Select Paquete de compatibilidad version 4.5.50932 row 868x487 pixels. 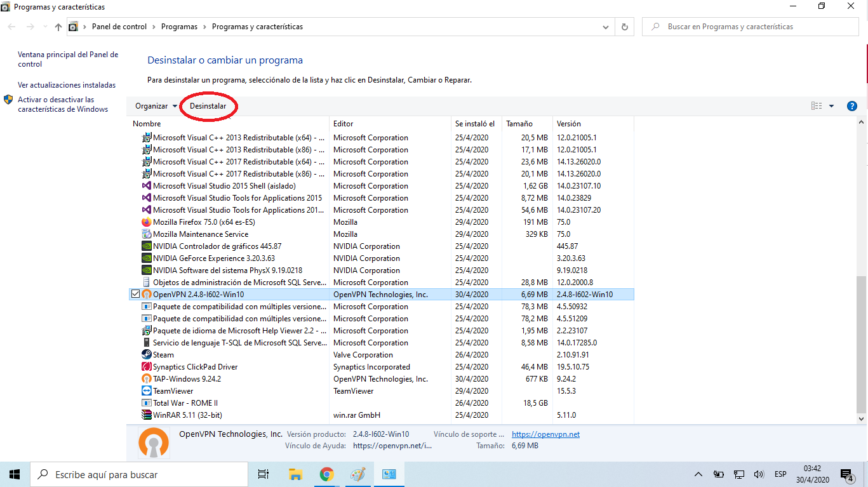382,307
